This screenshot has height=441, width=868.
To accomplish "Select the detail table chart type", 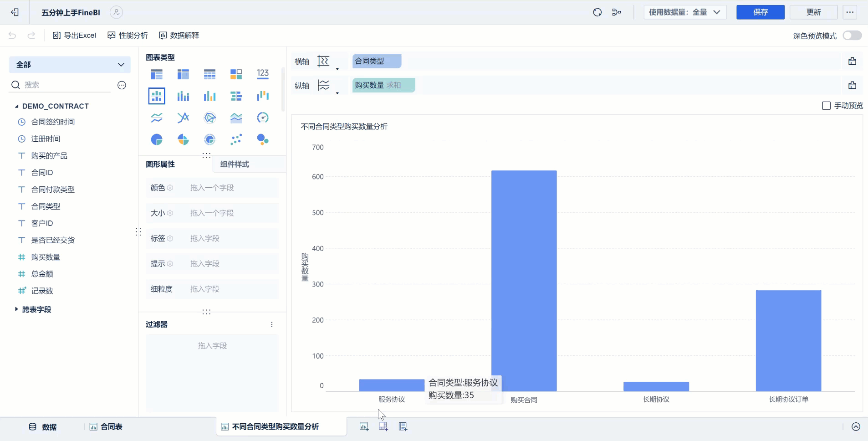I will click(x=209, y=74).
